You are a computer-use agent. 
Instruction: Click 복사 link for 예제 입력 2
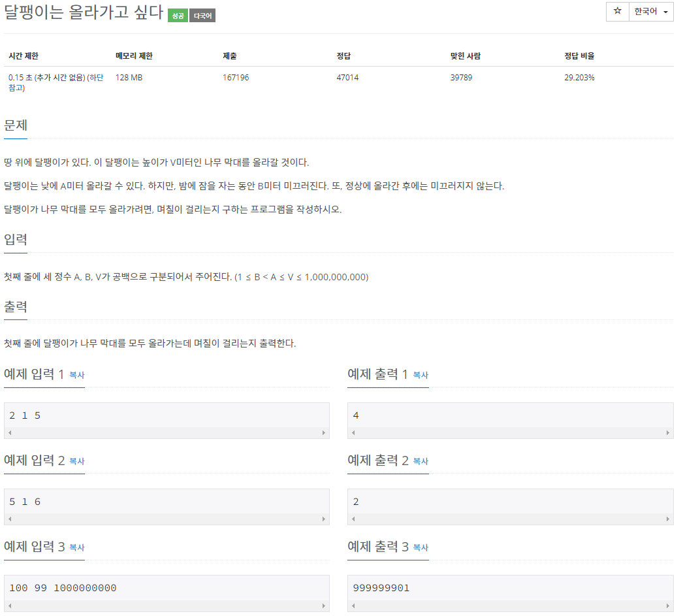tap(77, 461)
